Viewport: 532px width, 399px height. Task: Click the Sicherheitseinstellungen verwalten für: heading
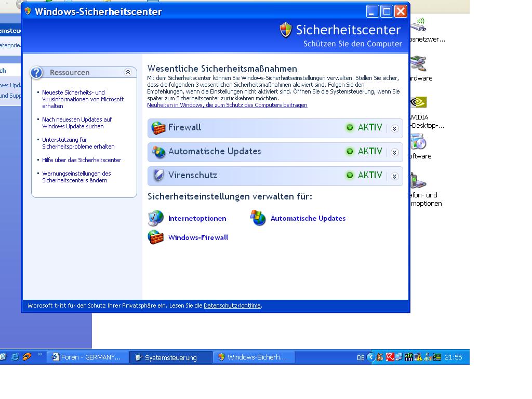click(230, 196)
